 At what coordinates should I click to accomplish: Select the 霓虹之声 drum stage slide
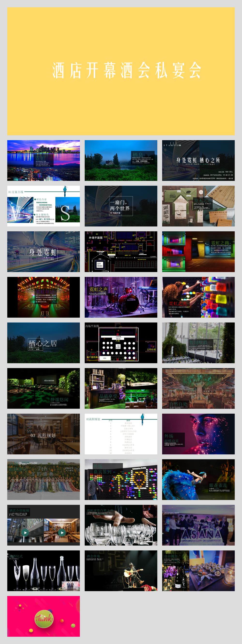pyautogui.click(x=121, y=297)
